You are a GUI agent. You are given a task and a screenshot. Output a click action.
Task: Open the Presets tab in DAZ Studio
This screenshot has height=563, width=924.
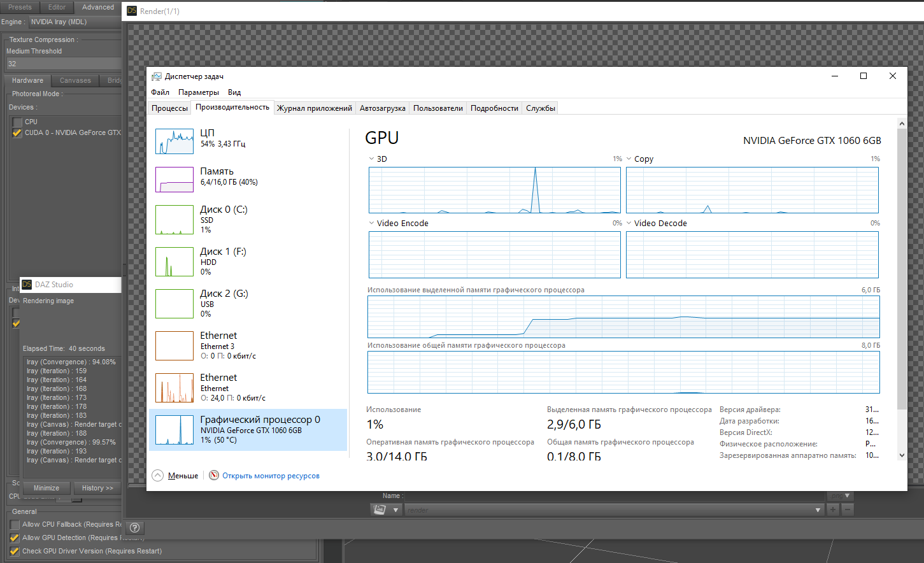pos(20,7)
